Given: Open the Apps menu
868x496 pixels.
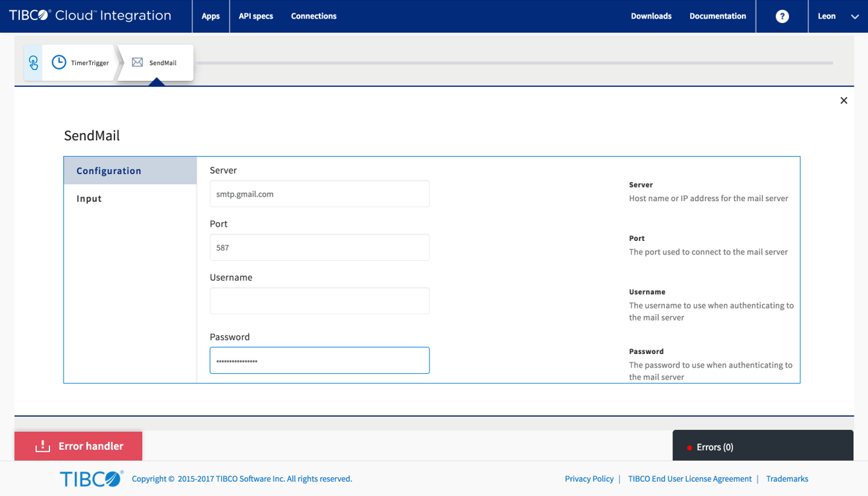Looking at the screenshot, I should point(210,16).
